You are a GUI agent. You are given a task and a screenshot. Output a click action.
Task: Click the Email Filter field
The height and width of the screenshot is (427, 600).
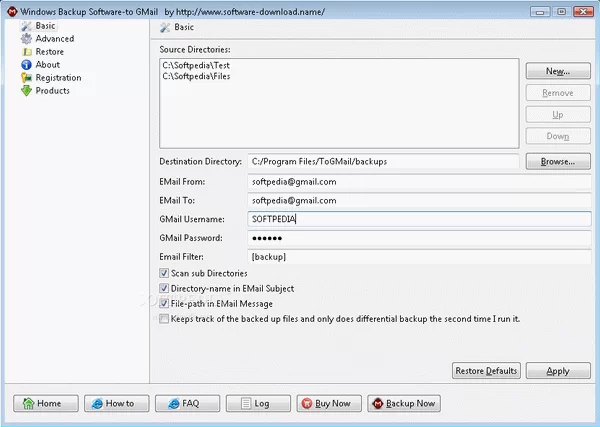coord(419,257)
